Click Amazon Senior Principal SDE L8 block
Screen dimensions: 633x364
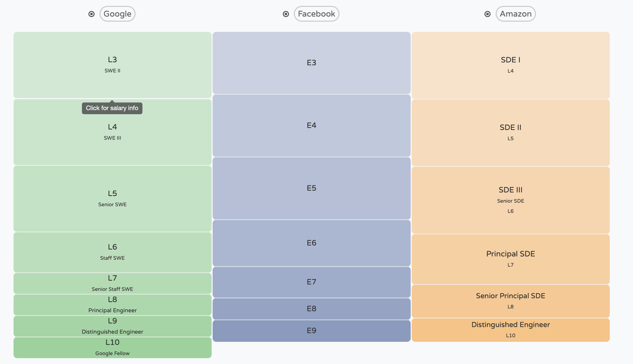510,301
